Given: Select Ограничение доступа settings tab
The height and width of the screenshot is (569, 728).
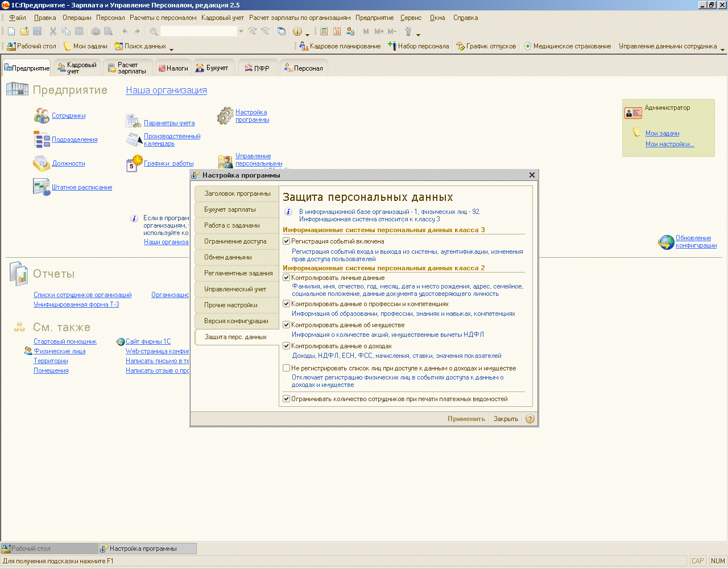Looking at the screenshot, I should tap(237, 241).
